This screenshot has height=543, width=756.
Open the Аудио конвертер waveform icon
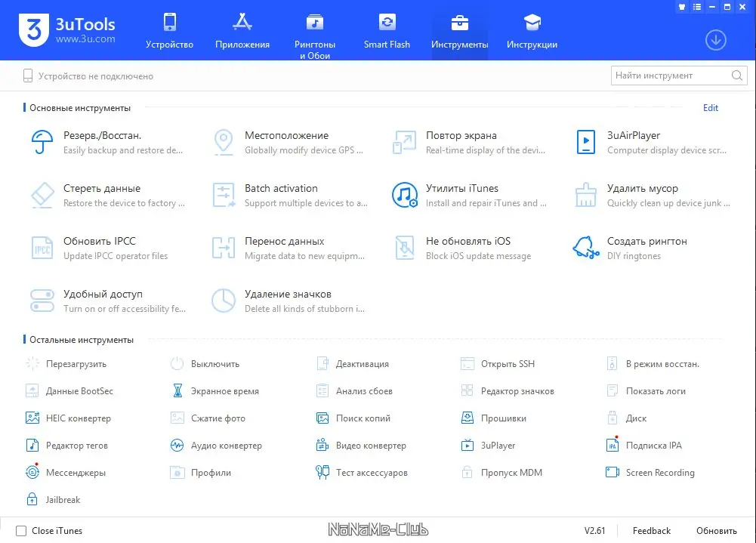point(177,445)
